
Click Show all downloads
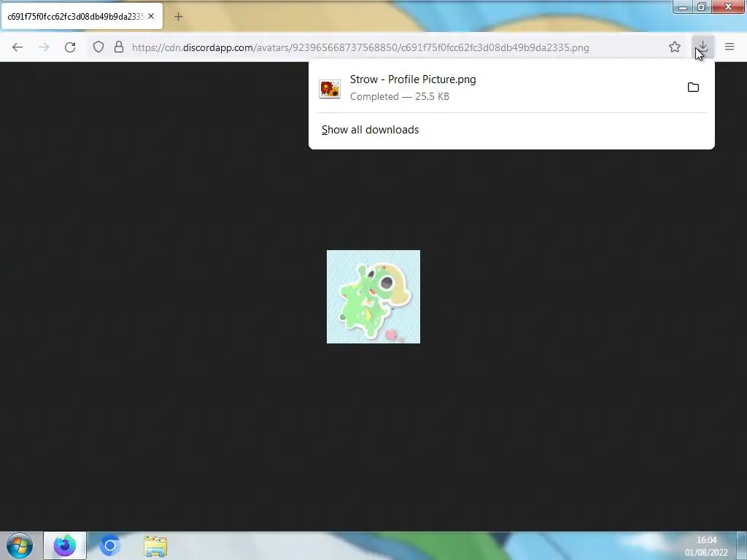coord(370,130)
